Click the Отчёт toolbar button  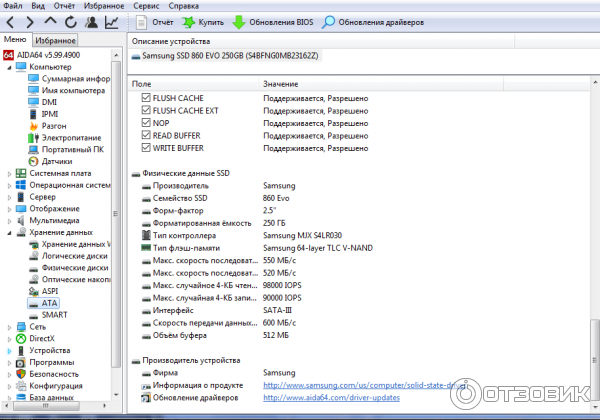coord(155,22)
